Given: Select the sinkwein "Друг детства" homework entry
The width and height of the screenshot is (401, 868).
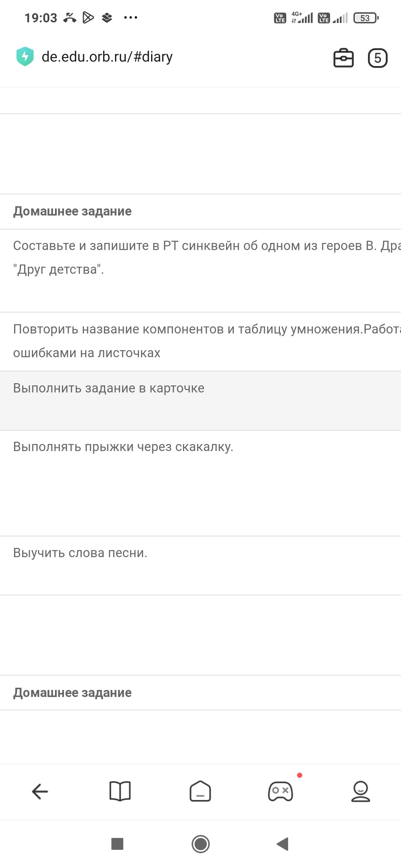Looking at the screenshot, I should coord(200,257).
